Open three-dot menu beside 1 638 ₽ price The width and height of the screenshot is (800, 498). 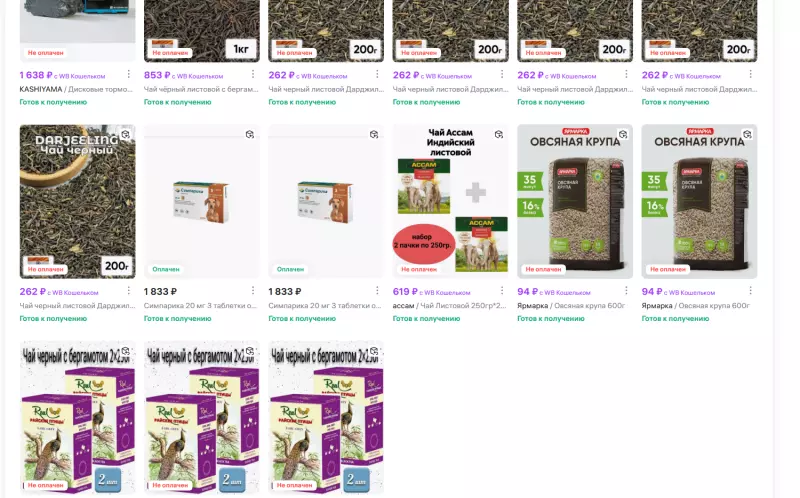pyautogui.click(x=129, y=74)
